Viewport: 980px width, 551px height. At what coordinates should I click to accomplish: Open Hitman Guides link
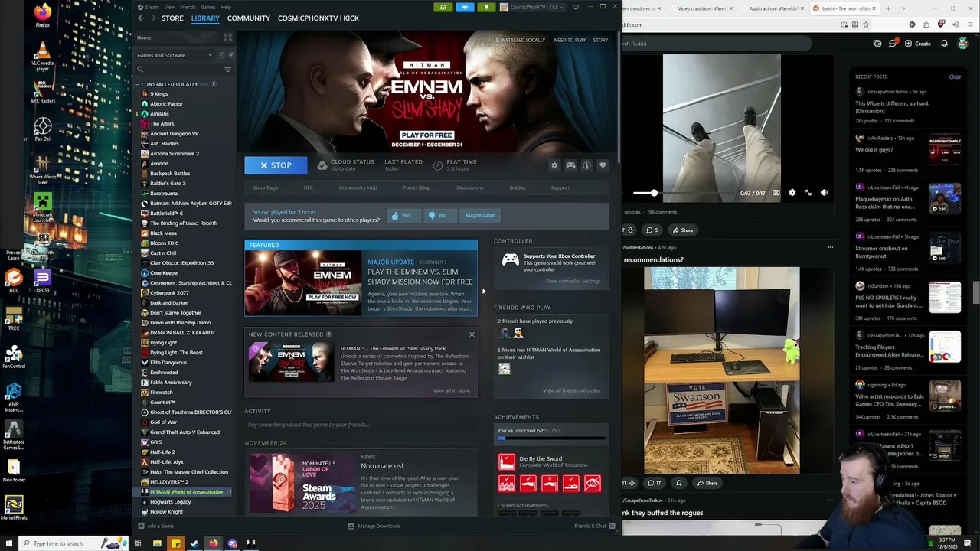coord(517,187)
